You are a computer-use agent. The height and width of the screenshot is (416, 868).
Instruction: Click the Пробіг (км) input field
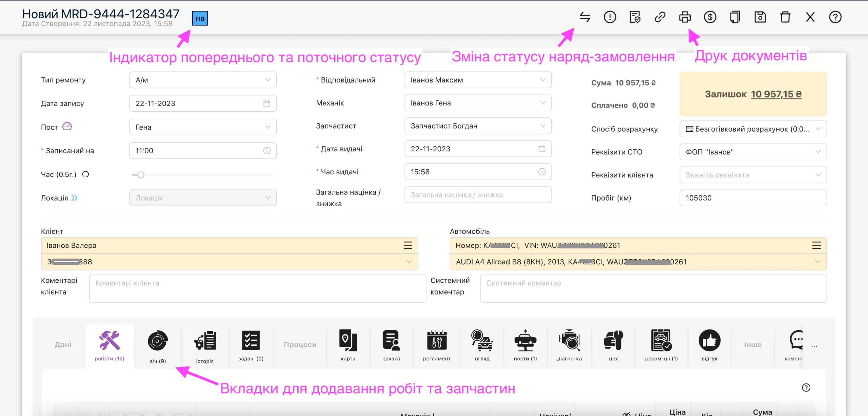pos(753,198)
